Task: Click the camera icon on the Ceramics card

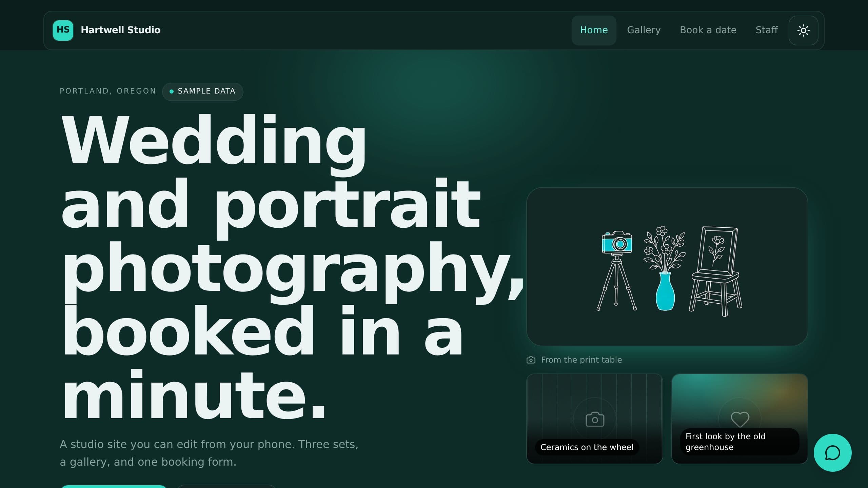Action: [595, 419]
